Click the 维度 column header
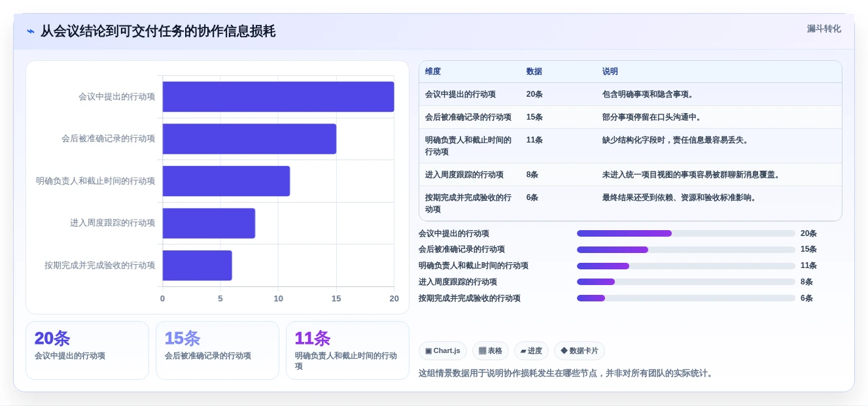This screenshot has width=868, height=406. tap(433, 71)
